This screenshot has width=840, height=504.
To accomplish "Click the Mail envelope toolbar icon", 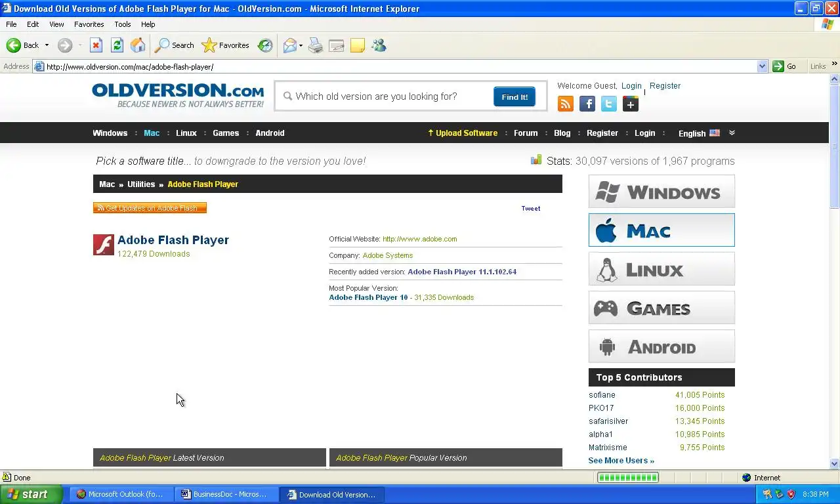I will [x=289, y=45].
